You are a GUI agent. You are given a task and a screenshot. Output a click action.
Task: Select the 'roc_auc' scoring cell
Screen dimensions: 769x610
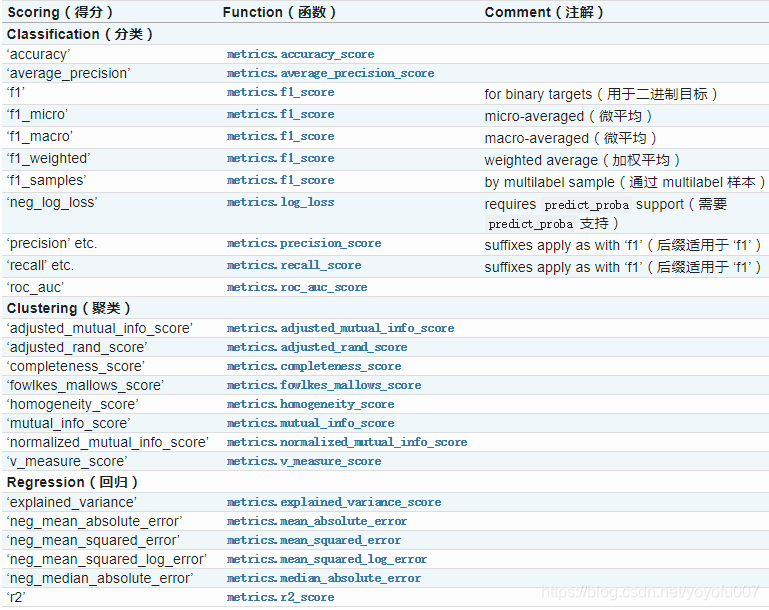click(x=35, y=287)
